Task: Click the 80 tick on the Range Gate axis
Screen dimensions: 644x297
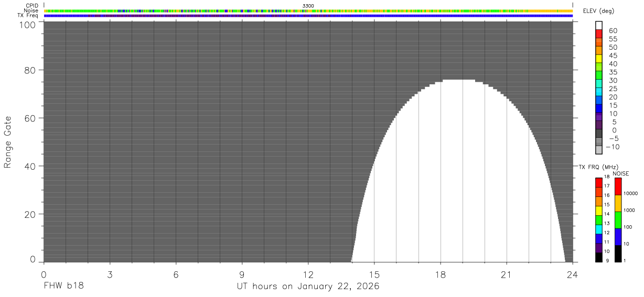Action: click(31, 70)
